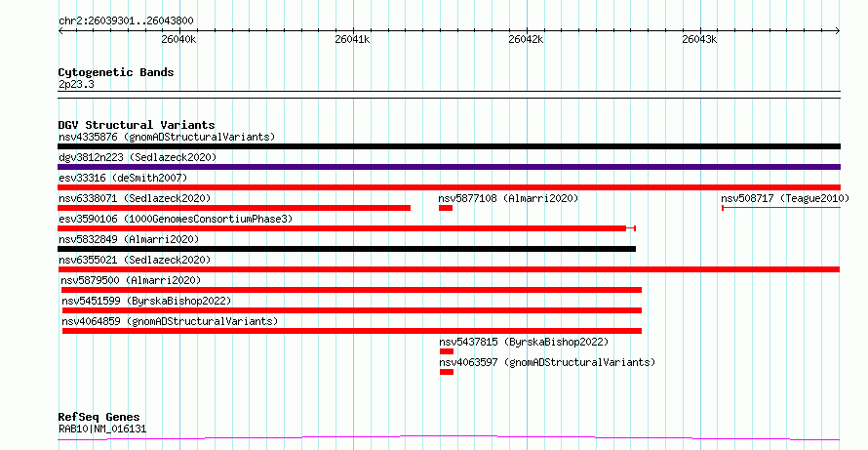Click the purple dgv3812n223 variant bar
This screenshot has height=450, width=868.
[449, 167]
